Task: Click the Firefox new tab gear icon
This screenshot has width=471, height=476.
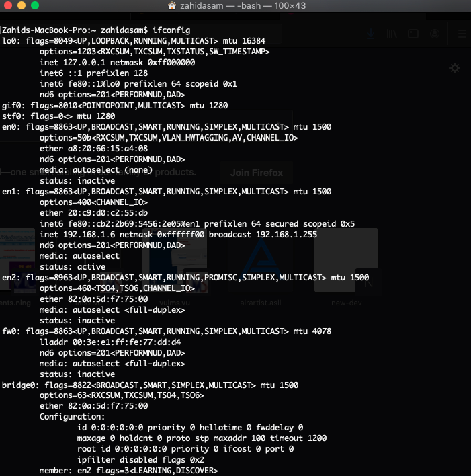Action: click(455, 68)
